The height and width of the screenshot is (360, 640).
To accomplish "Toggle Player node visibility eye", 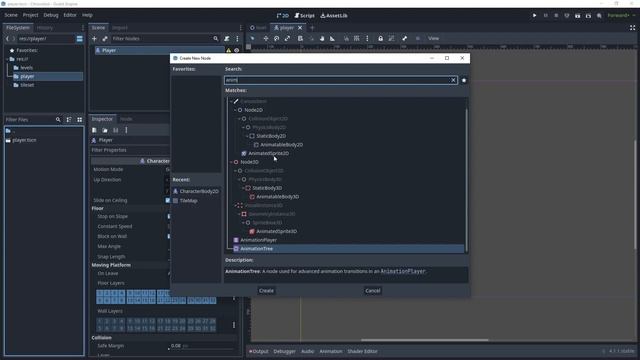I will 236,51.
